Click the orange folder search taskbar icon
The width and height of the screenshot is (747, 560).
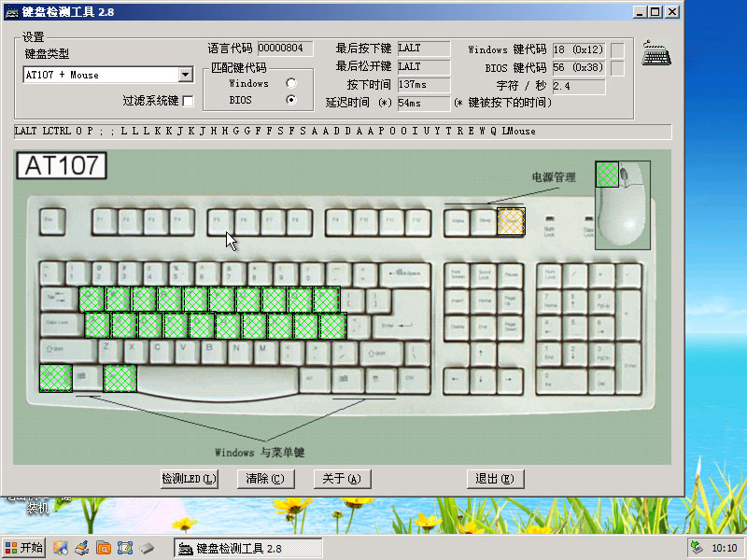[104, 548]
